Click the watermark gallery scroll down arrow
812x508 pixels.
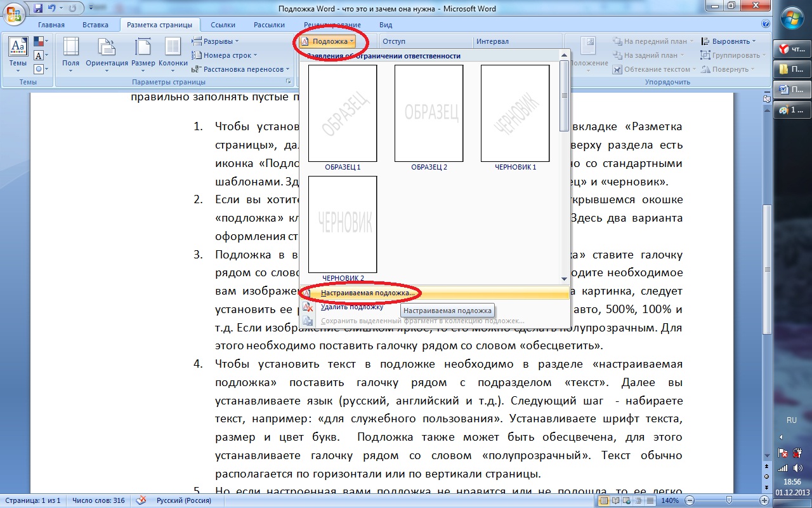click(564, 279)
